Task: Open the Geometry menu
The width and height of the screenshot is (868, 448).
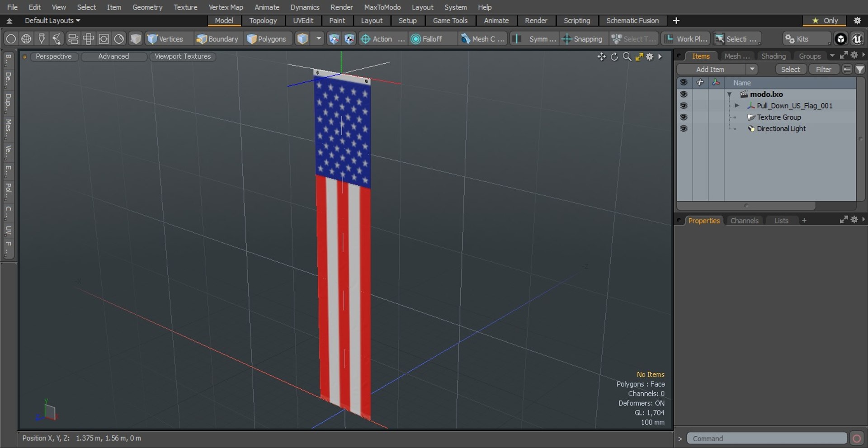Action: pos(147,7)
